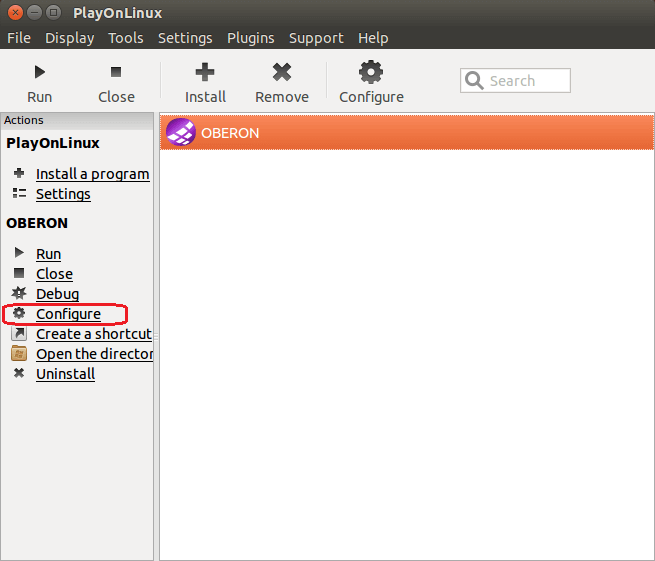Close the Actions panel with small x
The width and height of the screenshot is (655, 561).
pos(148,121)
